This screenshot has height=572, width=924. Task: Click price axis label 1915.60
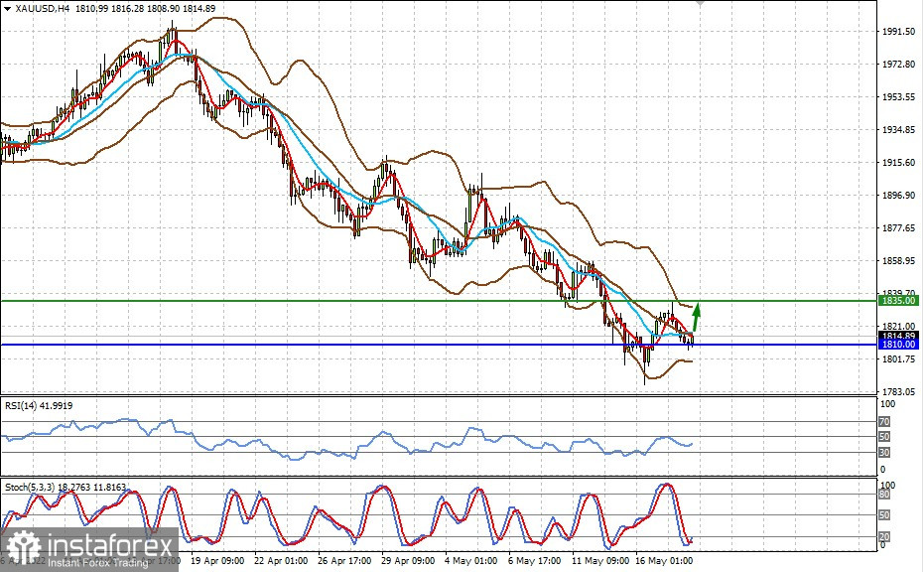898,162
